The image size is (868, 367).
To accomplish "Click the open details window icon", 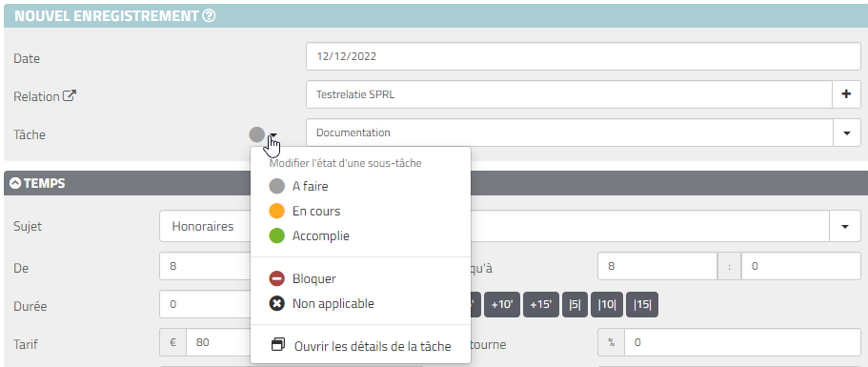I will pyautogui.click(x=278, y=345).
